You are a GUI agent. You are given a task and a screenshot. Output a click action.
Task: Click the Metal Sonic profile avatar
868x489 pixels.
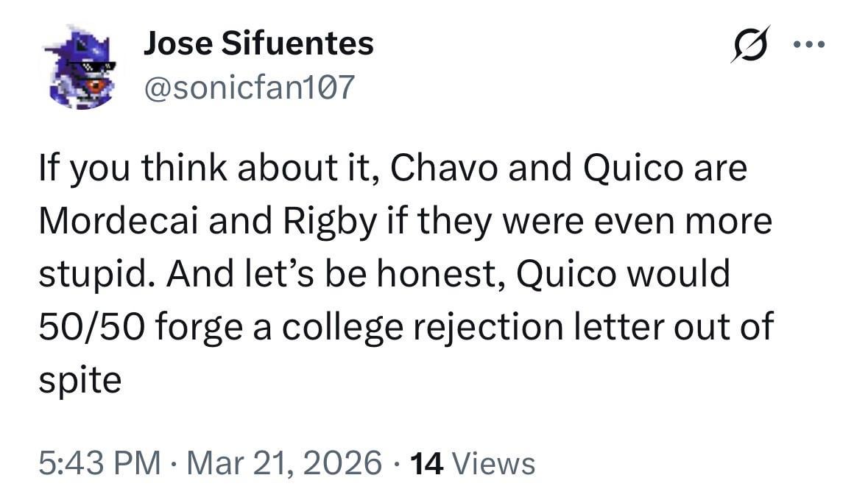[x=80, y=68]
